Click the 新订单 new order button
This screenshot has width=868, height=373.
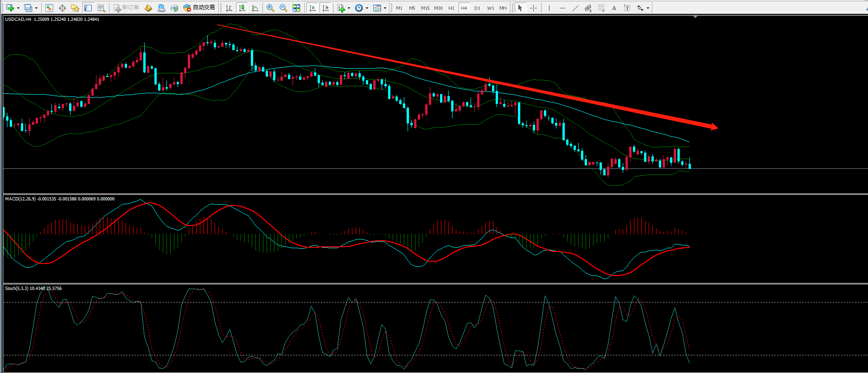(127, 8)
